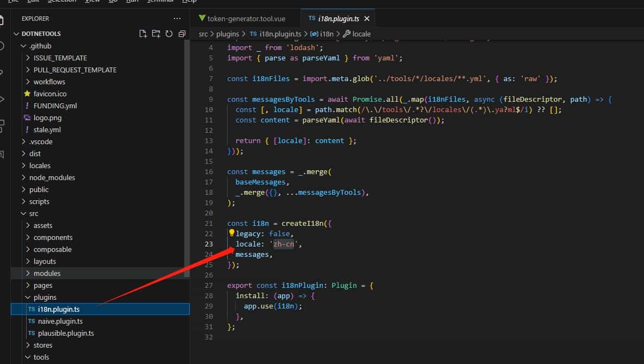
Task: Click the lightbulb code action on line 22
Action: (x=232, y=233)
